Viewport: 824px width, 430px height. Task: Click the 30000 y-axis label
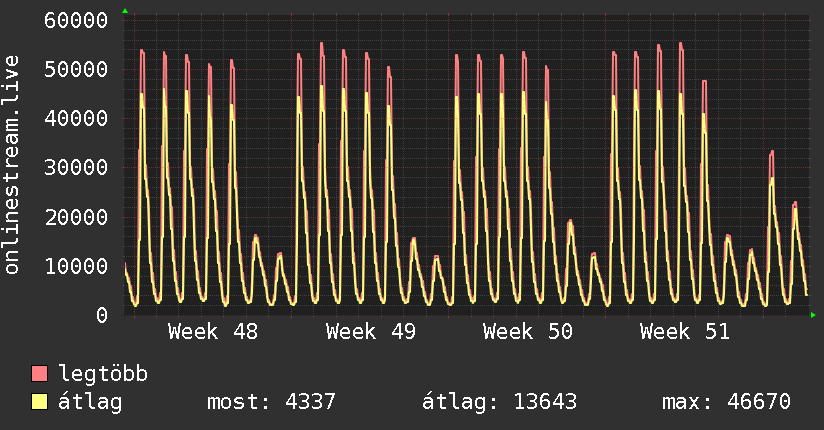click(x=76, y=168)
